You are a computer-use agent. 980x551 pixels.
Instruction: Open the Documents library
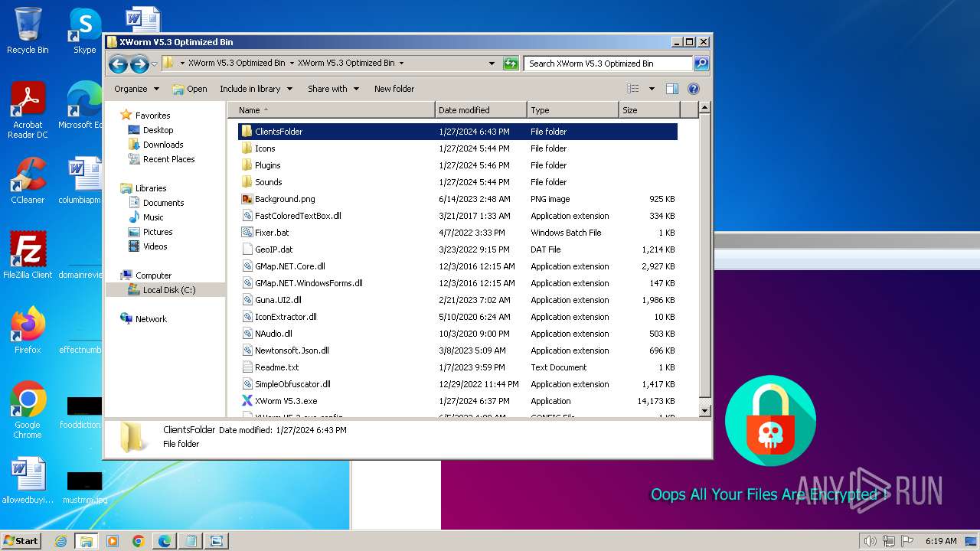coord(163,203)
